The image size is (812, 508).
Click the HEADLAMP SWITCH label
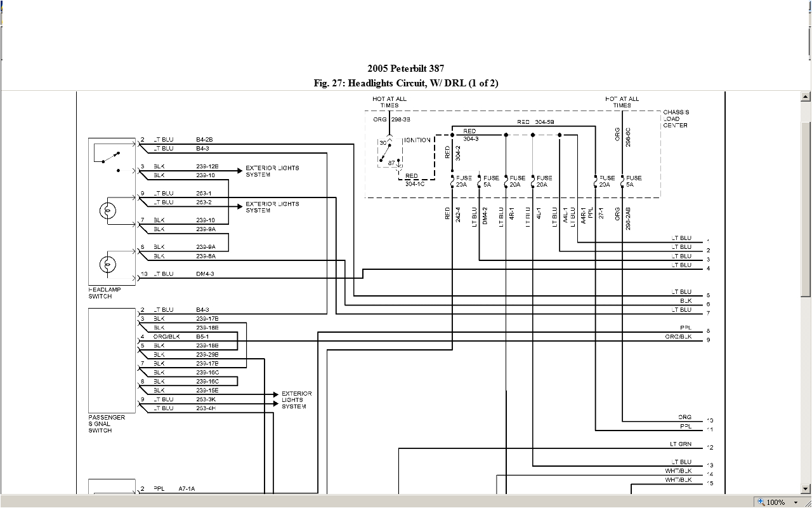click(105, 293)
